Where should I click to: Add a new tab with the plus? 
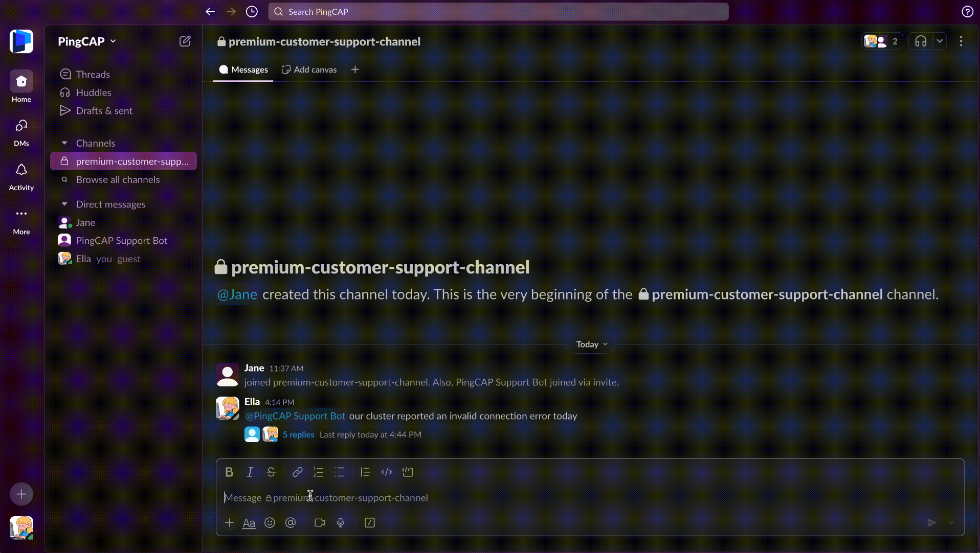point(355,70)
